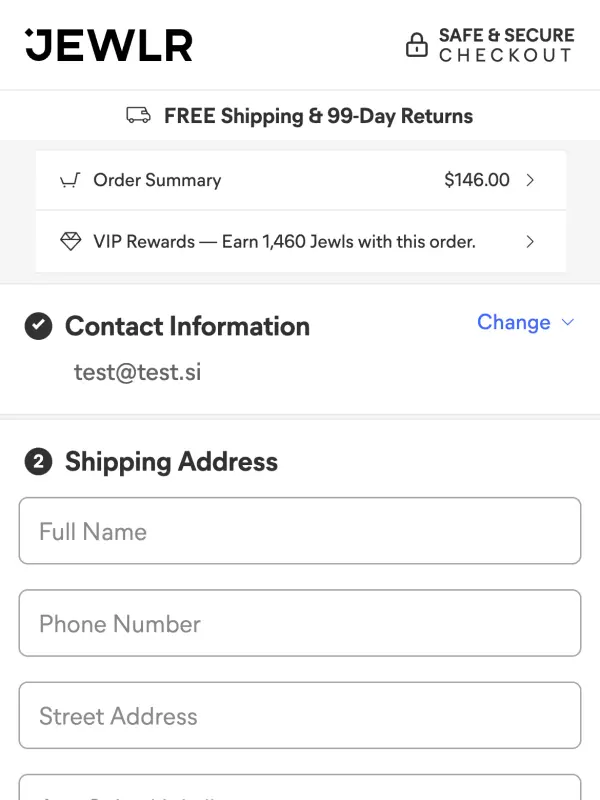Click the Contact Information checkmark icon
The image size is (600, 800).
(x=38, y=327)
